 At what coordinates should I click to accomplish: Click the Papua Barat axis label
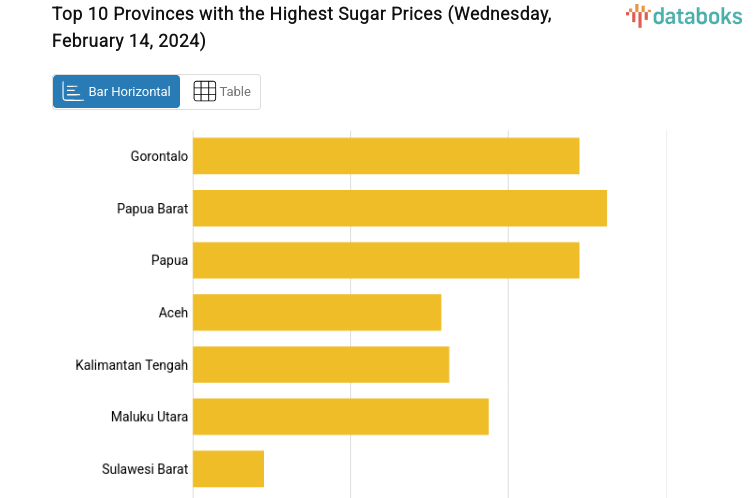click(x=152, y=208)
